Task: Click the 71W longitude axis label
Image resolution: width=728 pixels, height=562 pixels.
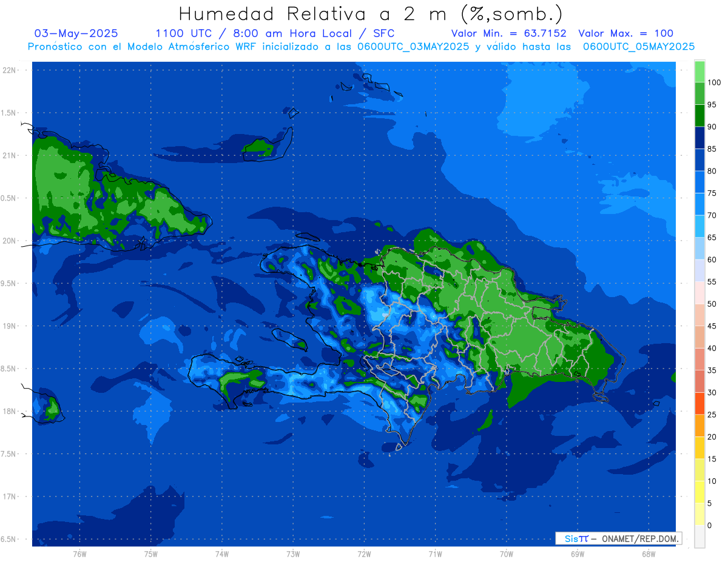Action: click(x=435, y=554)
